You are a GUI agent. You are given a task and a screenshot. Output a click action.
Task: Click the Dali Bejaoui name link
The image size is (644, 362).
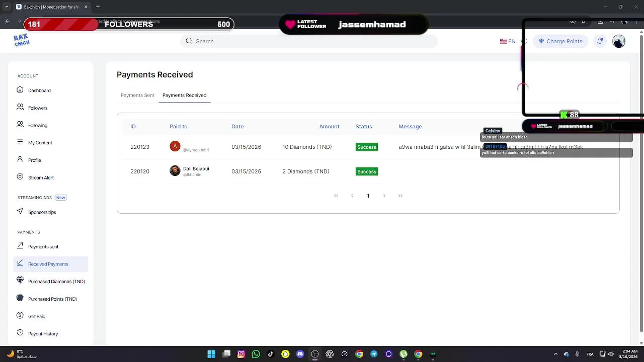196,168
